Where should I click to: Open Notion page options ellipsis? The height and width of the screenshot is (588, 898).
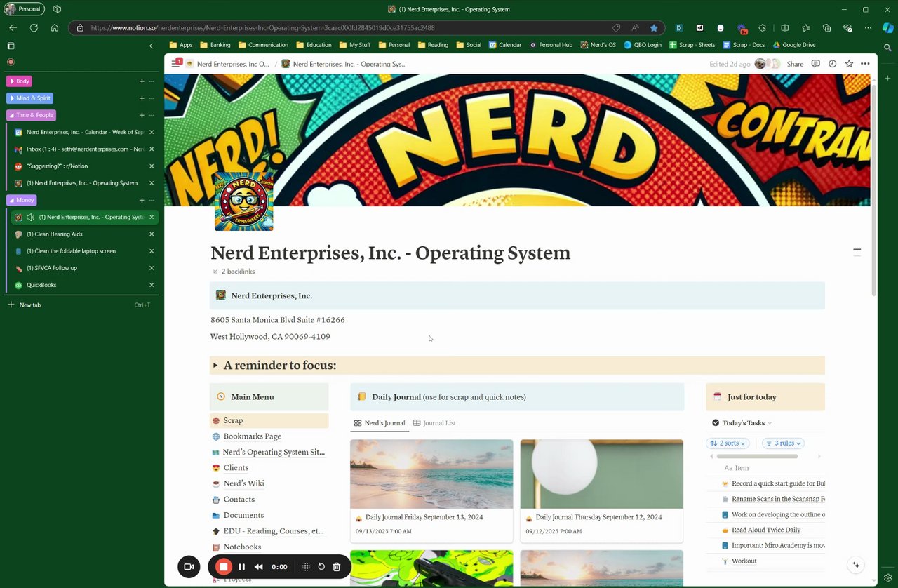point(865,64)
